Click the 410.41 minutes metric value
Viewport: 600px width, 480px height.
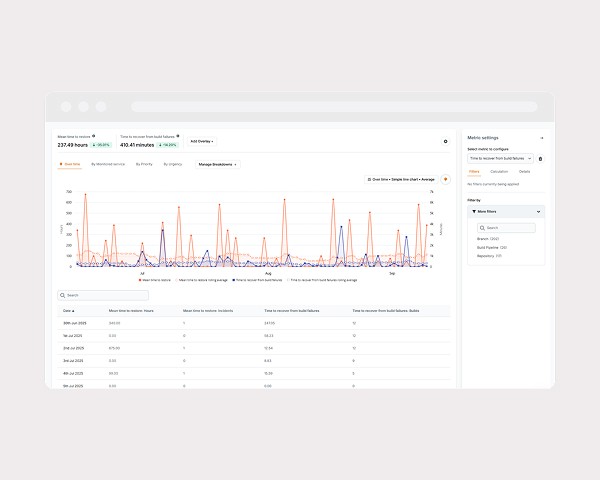click(x=137, y=145)
